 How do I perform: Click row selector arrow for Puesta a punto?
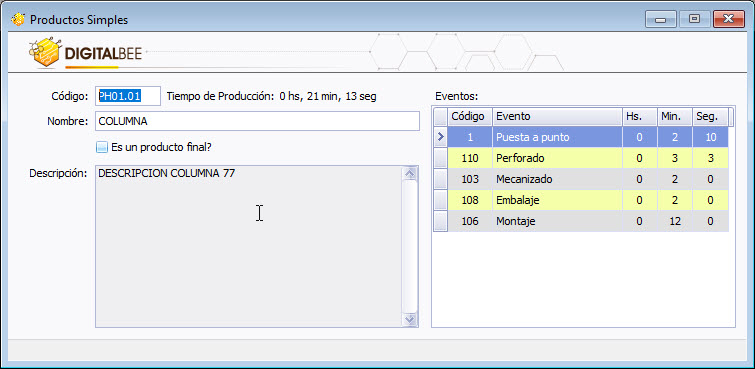(x=441, y=137)
